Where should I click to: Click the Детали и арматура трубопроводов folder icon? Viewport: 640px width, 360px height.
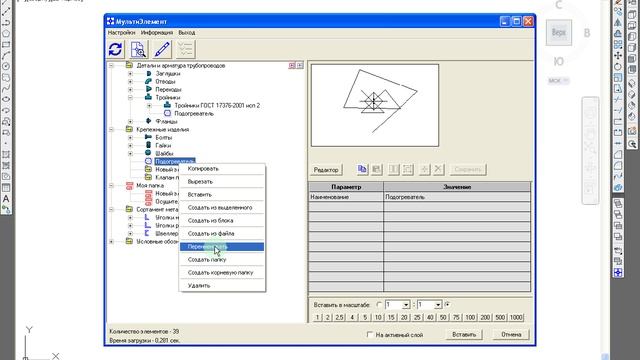point(129,65)
